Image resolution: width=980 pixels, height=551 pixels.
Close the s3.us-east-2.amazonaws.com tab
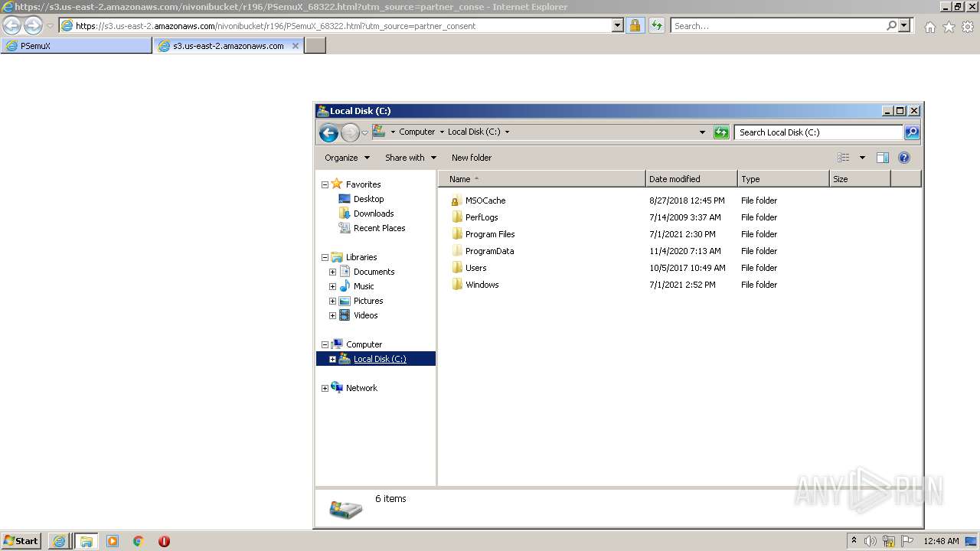coord(296,46)
